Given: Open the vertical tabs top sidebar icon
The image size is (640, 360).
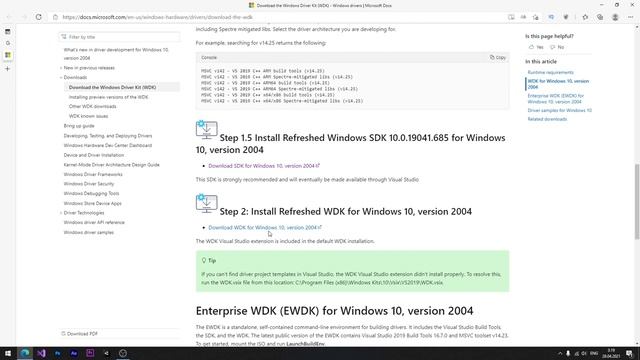Looking at the screenshot, I should tap(8, 31).
